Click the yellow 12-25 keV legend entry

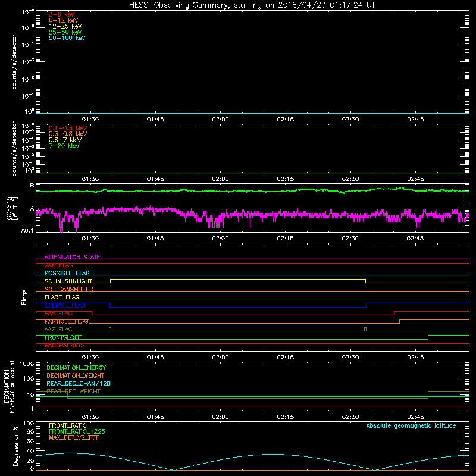[65, 26]
